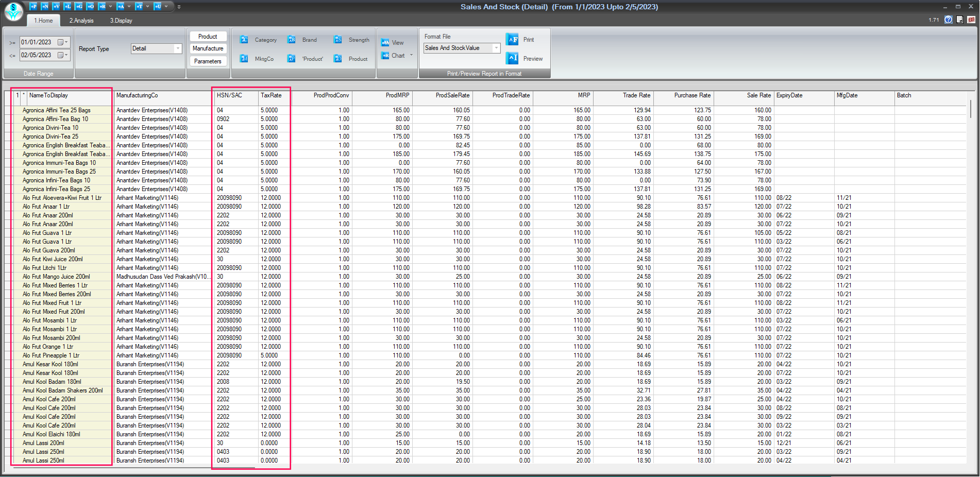Open the Report Type Detail dropdown
This screenshot has height=477, width=980.
click(x=178, y=48)
